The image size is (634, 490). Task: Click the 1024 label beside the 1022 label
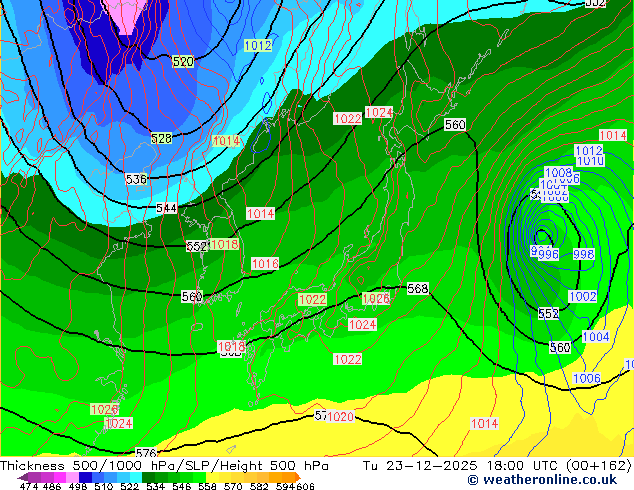379,112
